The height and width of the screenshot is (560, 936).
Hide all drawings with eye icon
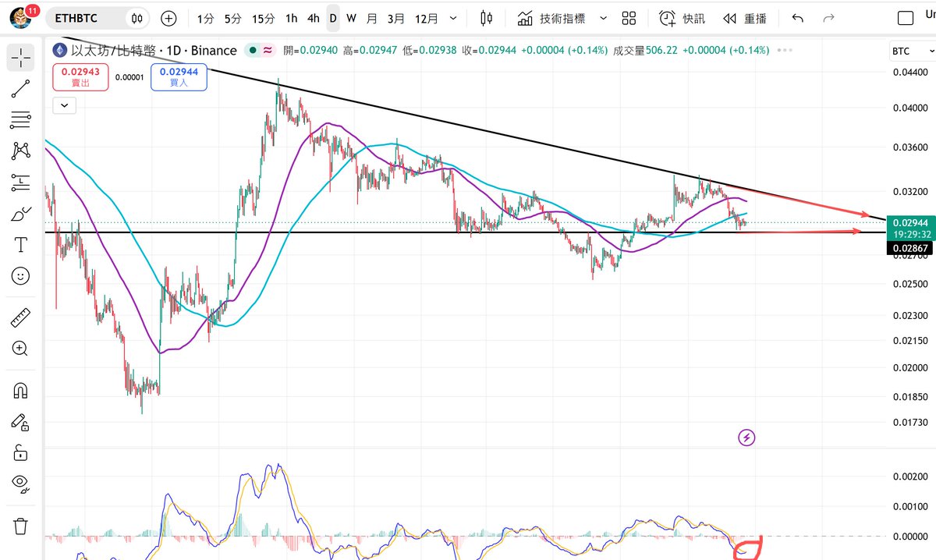[21, 484]
